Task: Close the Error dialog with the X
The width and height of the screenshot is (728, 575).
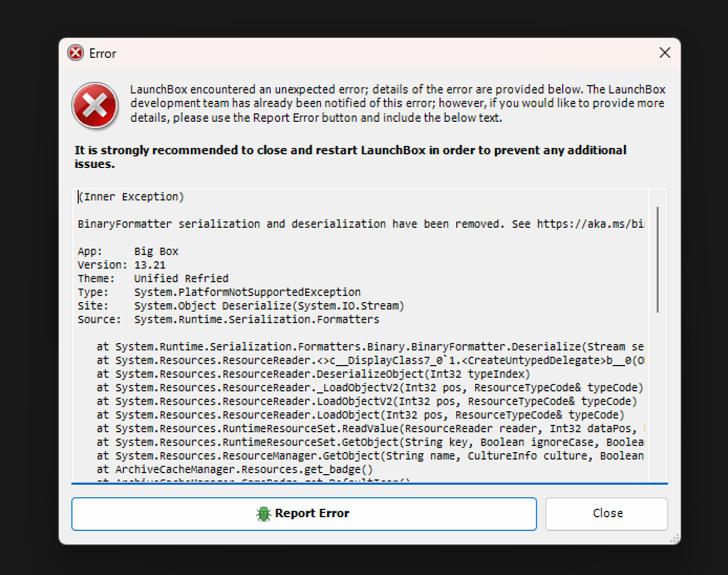Action: pos(665,53)
